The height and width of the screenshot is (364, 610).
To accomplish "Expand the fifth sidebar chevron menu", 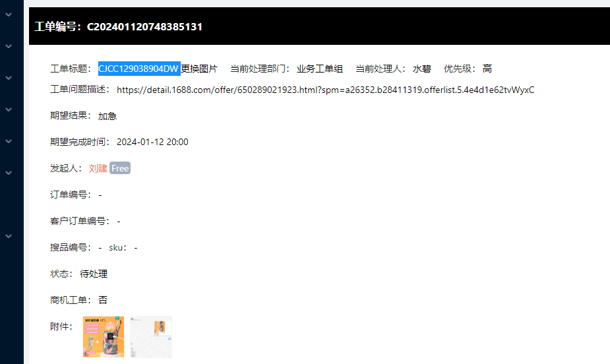I will 9,141.
